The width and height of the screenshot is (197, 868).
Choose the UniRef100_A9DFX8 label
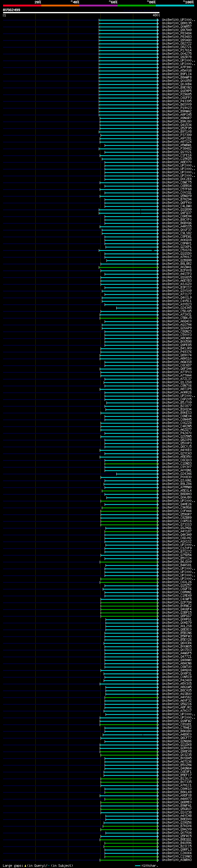(x=177, y=796)
